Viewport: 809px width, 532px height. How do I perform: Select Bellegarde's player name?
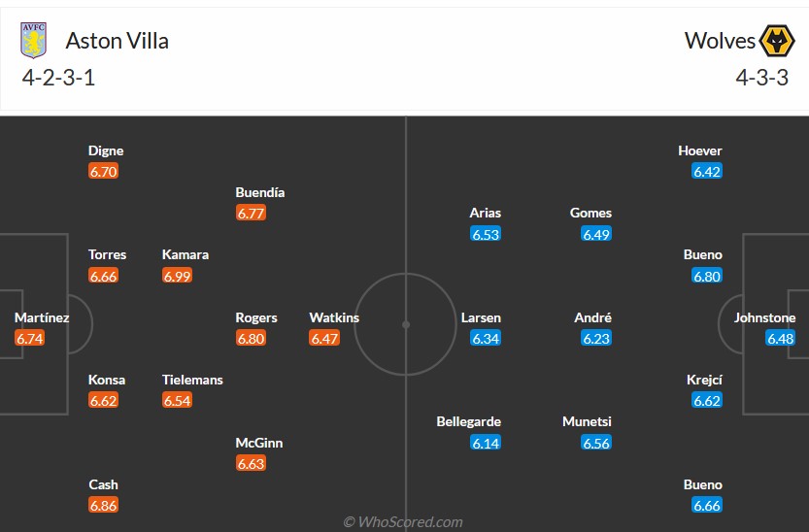click(469, 421)
